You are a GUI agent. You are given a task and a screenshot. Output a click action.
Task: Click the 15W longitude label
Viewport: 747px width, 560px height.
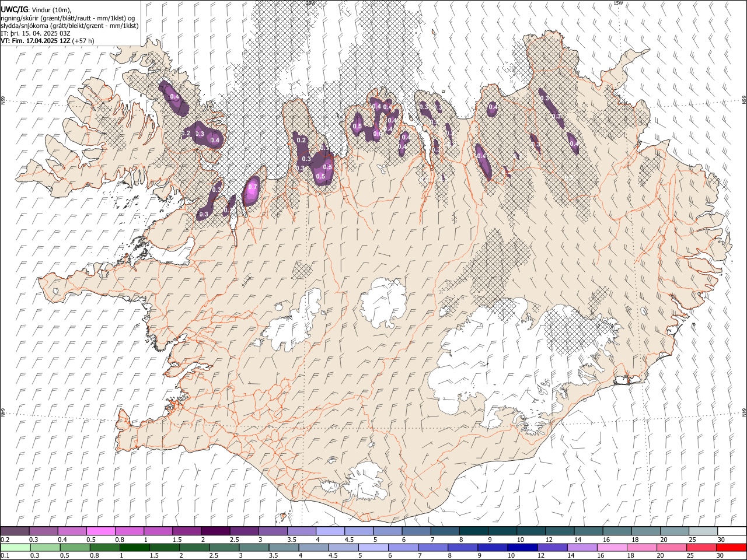[x=618, y=3]
